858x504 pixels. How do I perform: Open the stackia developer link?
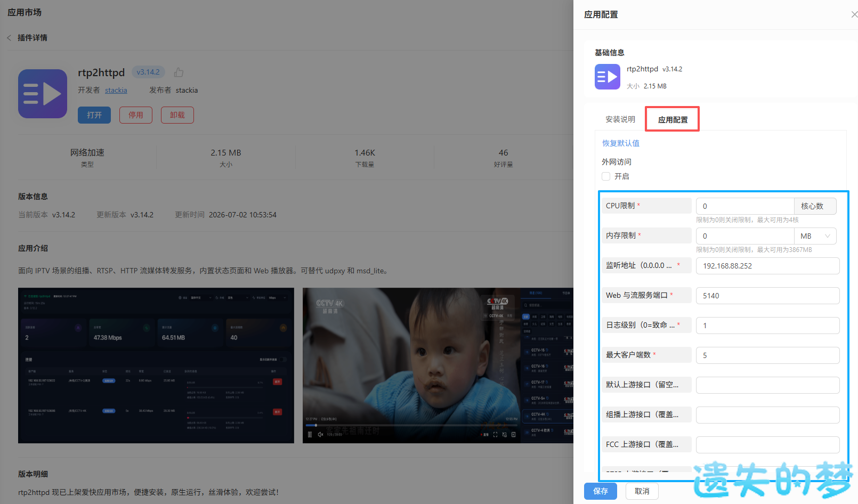[x=116, y=91]
